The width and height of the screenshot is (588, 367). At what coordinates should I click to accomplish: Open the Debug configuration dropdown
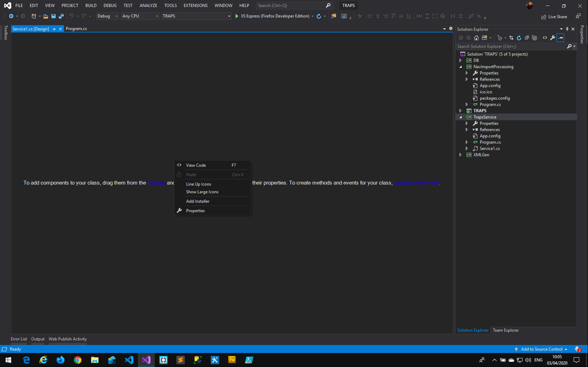click(107, 16)
